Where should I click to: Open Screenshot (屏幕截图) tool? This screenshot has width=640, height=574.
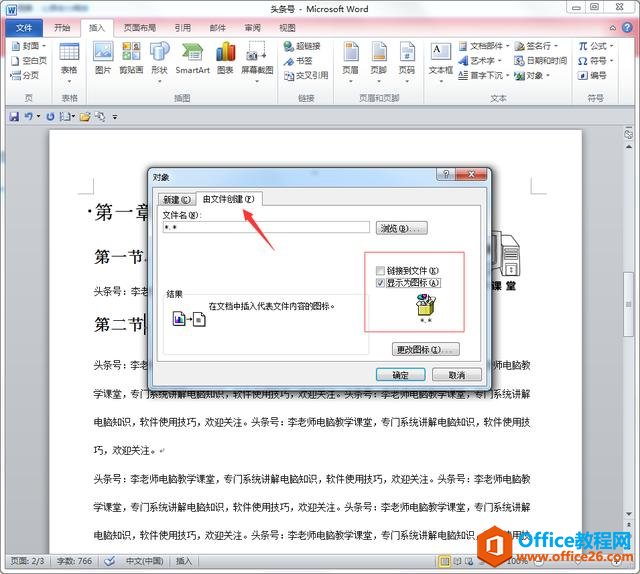pyautogui.click(x=257, y=62)
